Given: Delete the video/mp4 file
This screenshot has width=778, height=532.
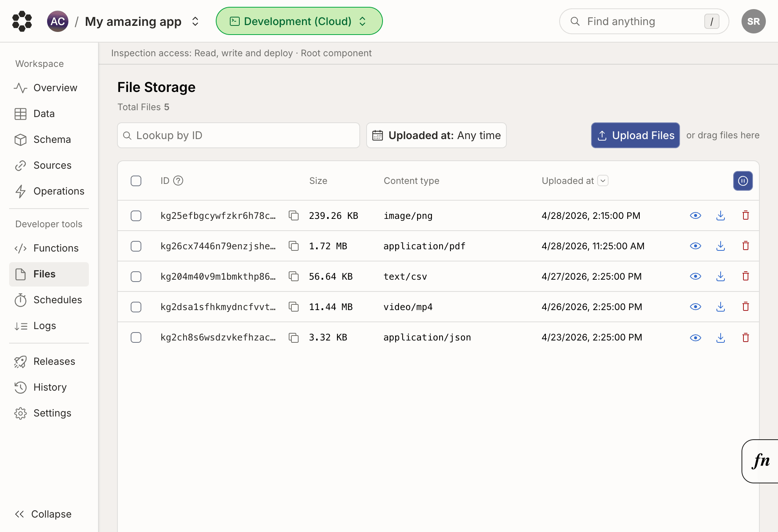Looking at the screenshot, I should pos(746,307).
